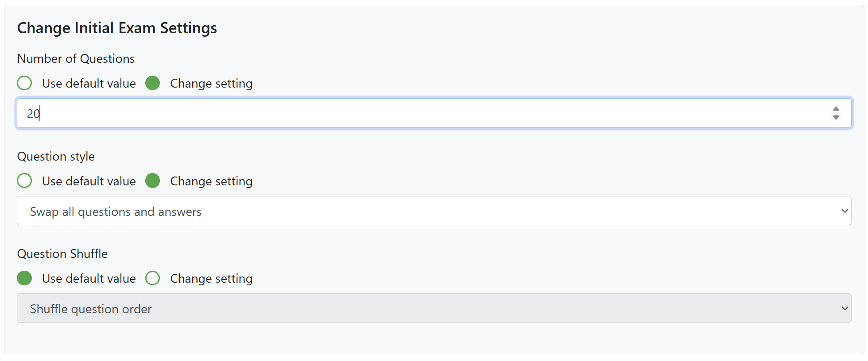The height and width of the screenshot is (361, 868).
Task: Choose the Change setting radio for Question style
Action: coord(153,181)
